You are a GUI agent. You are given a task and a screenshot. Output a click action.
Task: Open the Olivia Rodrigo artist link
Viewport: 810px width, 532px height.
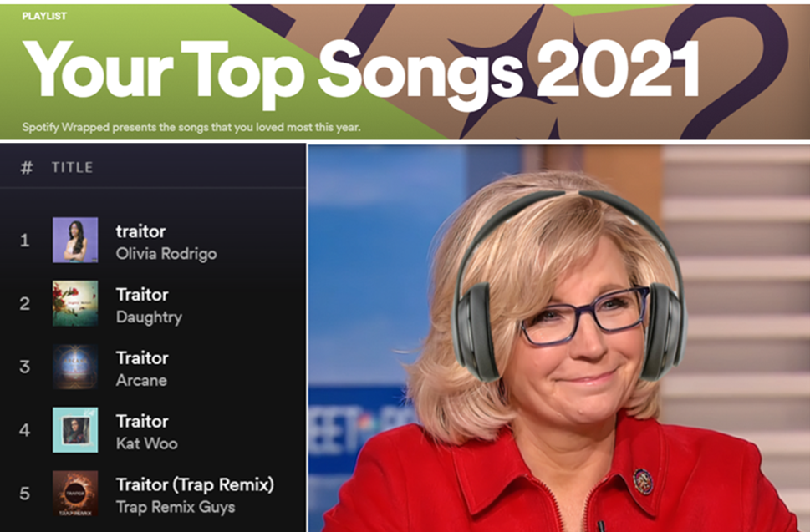pyautogui.click(x=166, y=254)
